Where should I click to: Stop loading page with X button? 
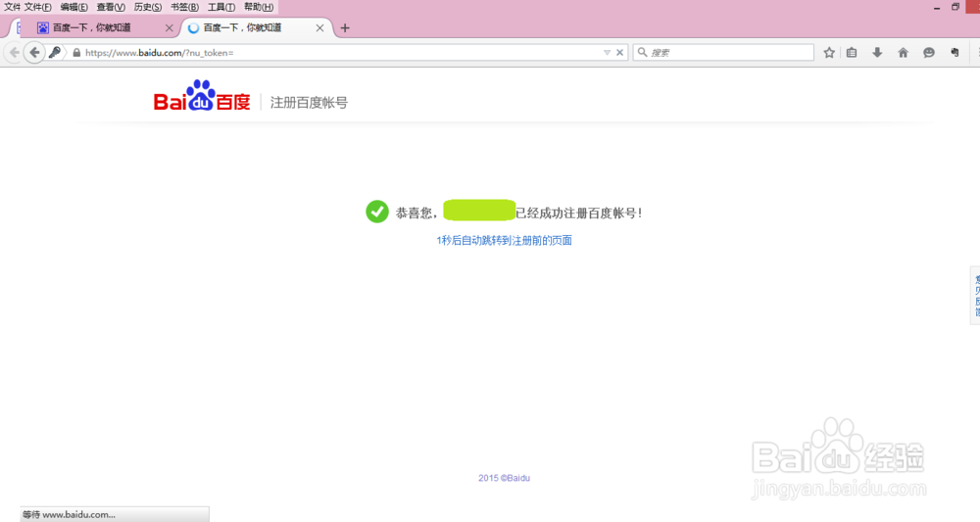pos(619,53)
